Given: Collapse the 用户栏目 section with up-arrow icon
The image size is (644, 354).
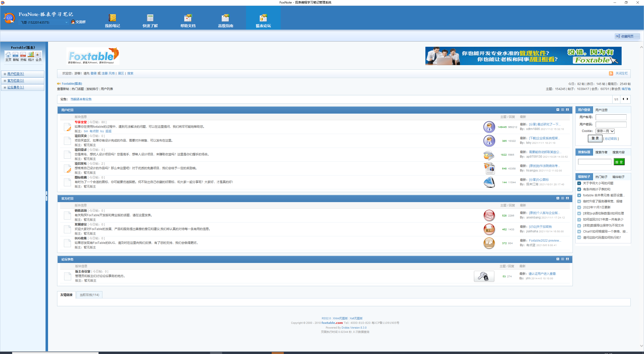Looking at the screenshot, I should (558, 110).
